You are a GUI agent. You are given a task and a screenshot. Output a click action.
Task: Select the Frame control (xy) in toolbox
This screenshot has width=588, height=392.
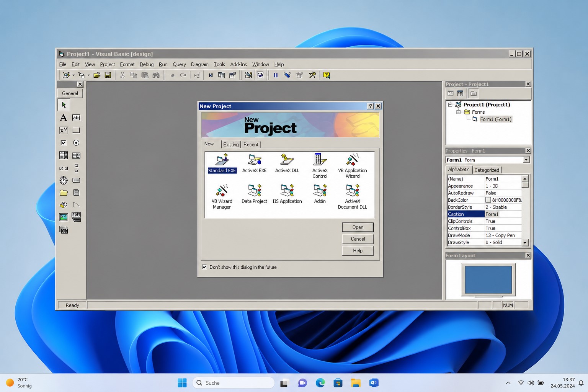[x=64, y=130]
